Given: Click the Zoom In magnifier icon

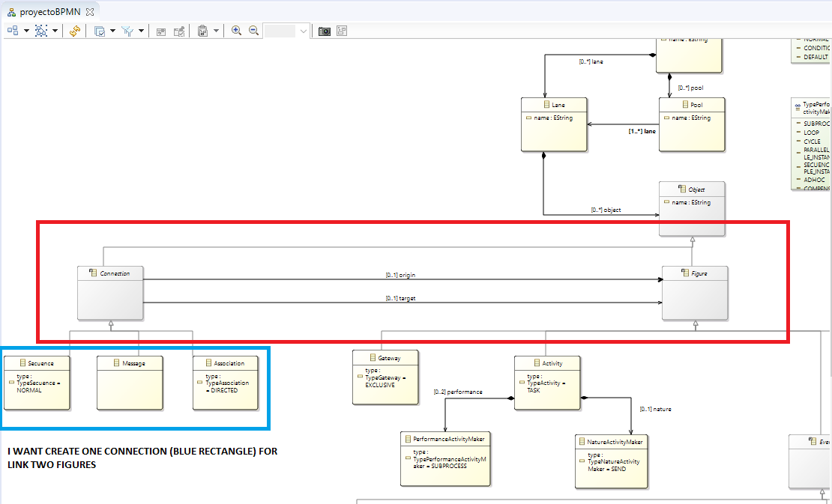Looking at the screenshot, I should tap(236, 31).
